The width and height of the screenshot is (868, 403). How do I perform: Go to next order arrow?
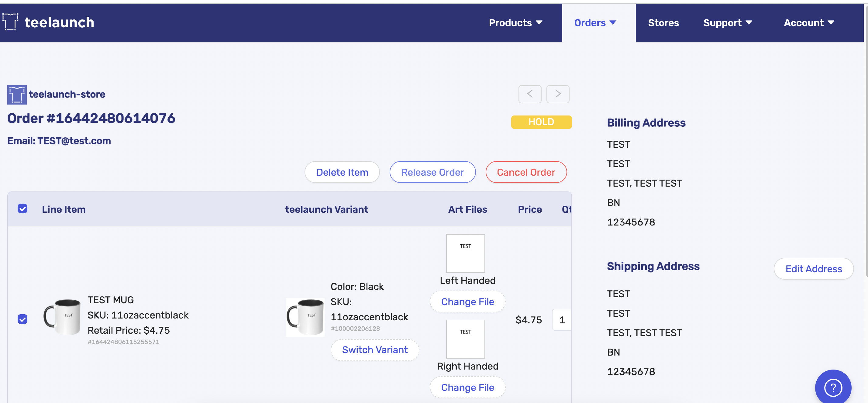(558, 94)
